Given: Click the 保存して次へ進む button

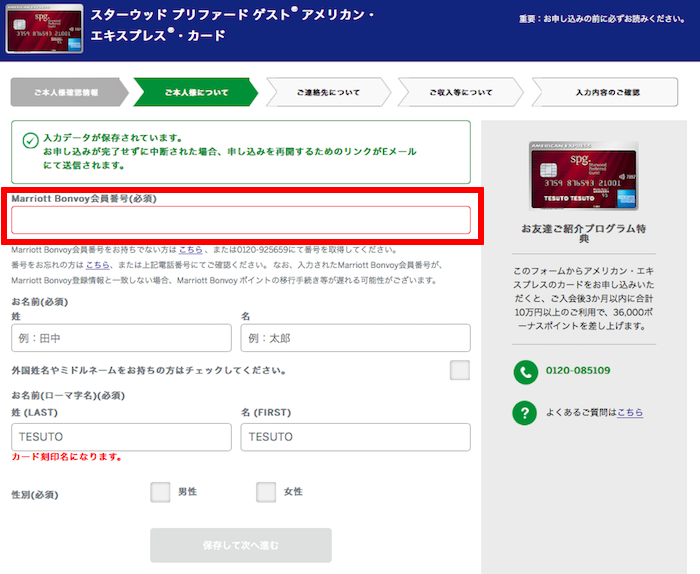Looking at the screenshot, I should [241, 545].
